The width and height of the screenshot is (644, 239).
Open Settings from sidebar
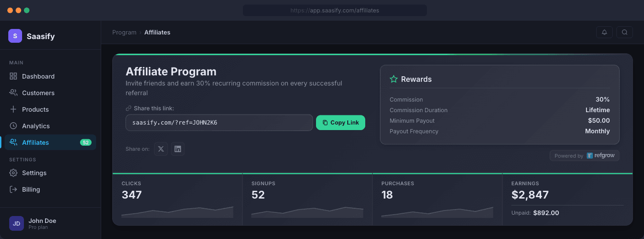click(50, 173)
